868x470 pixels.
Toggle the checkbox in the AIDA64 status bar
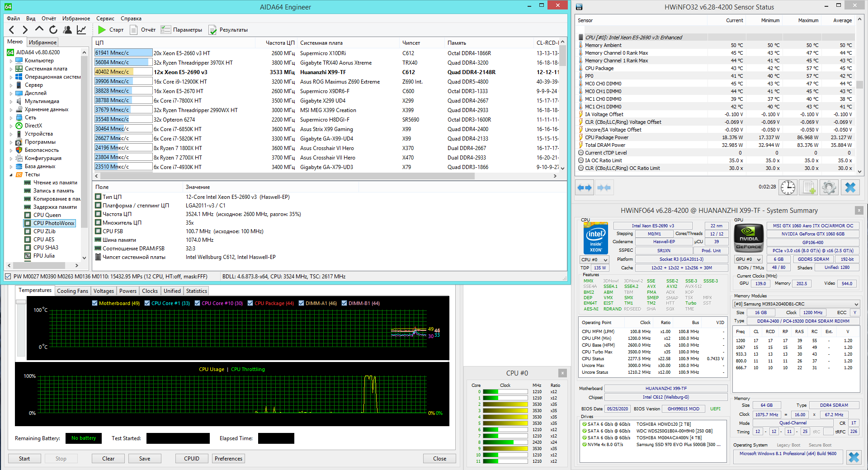(x=8, y=277)
